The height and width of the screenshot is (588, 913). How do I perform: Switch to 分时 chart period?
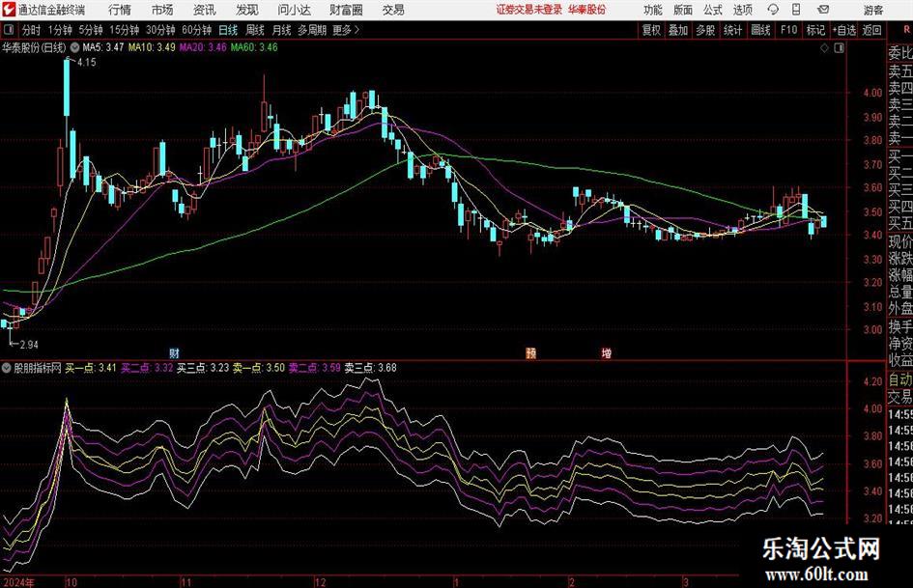pos(31,30)
